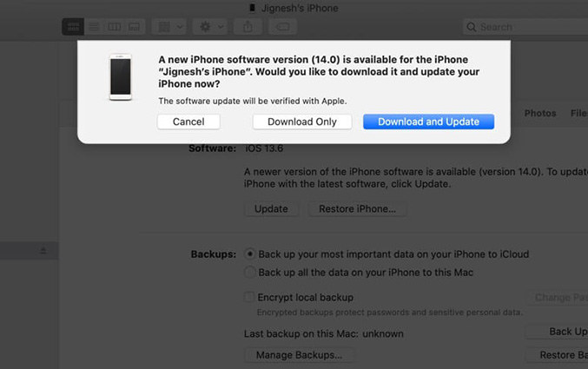Cancel the software update dialog
This screenshot has width=588, height=369.
[188, 122]
